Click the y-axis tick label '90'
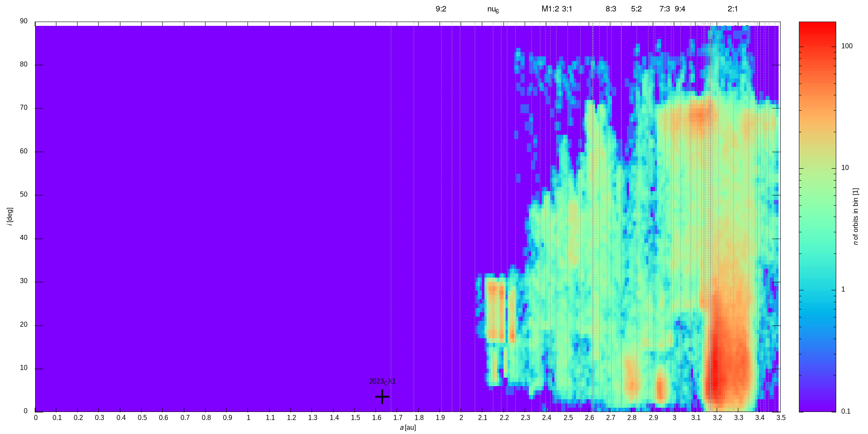 [23, 21]
